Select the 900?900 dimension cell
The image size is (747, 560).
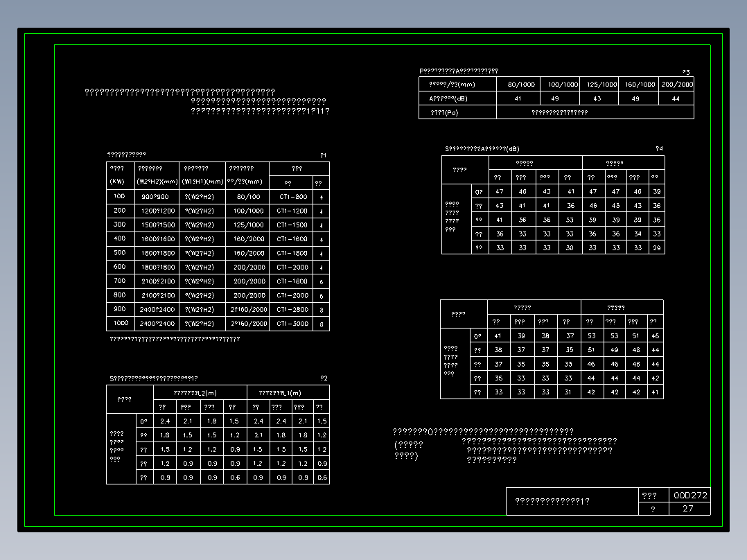[155, 197]
